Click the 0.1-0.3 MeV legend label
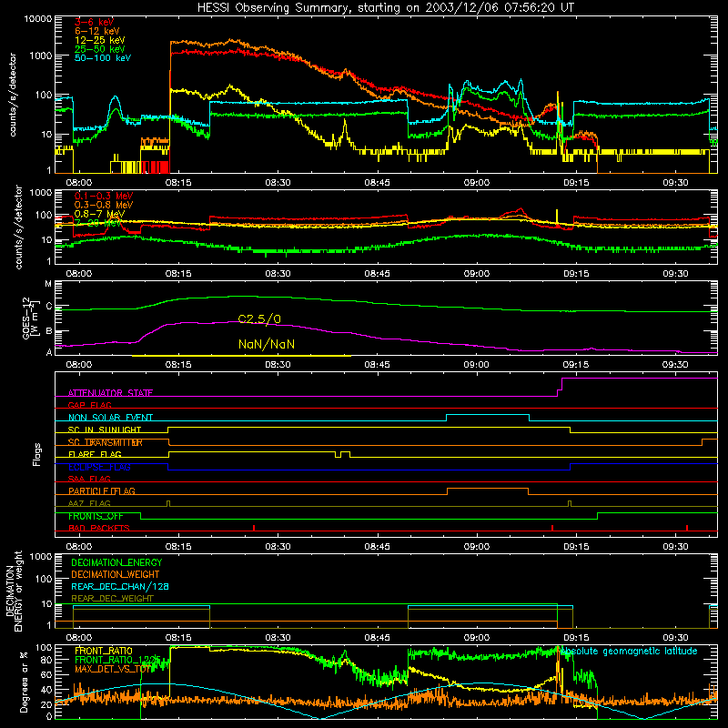Viewport: 728px width, 728px height. [x=104, y=196]
